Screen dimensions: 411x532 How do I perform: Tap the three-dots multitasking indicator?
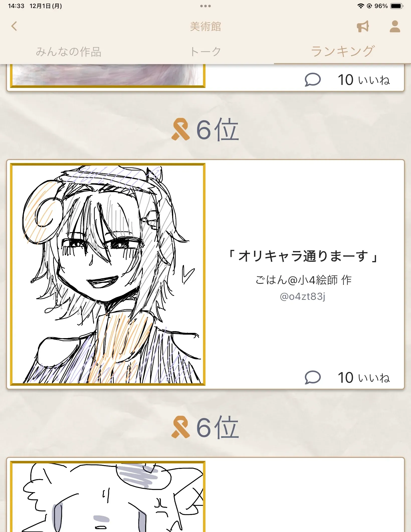(x=205, y=6)
